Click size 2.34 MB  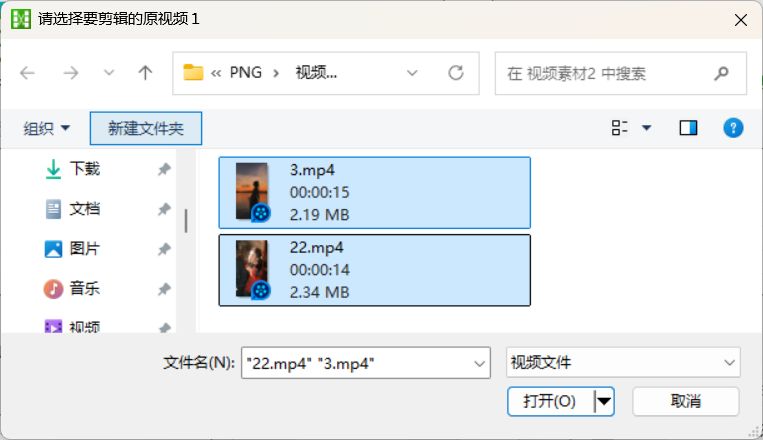(320, 292)
